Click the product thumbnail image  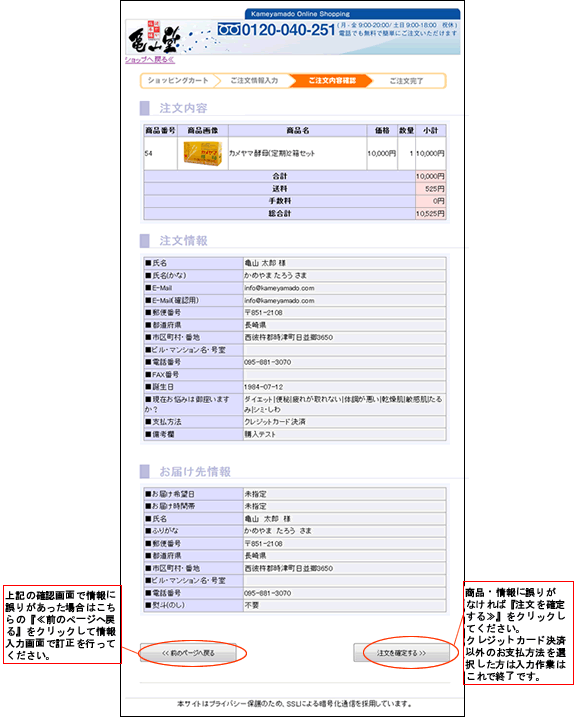(202, 153)
